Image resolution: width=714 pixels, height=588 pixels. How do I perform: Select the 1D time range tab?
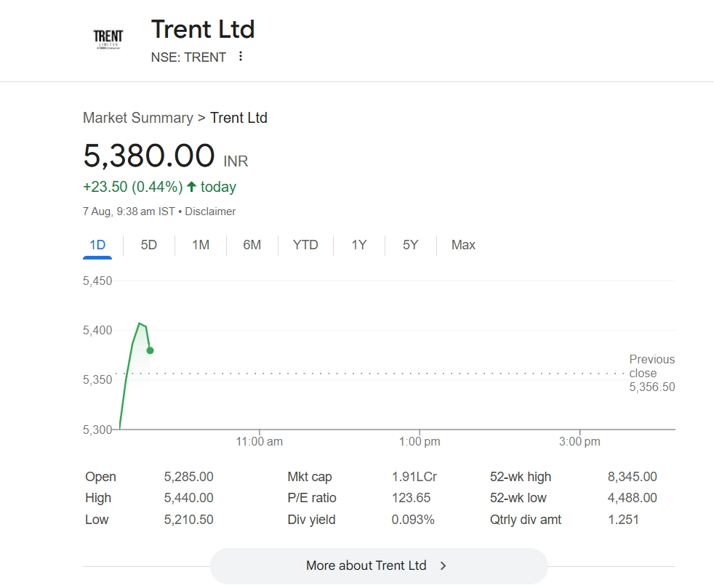[x=97, y=245]
